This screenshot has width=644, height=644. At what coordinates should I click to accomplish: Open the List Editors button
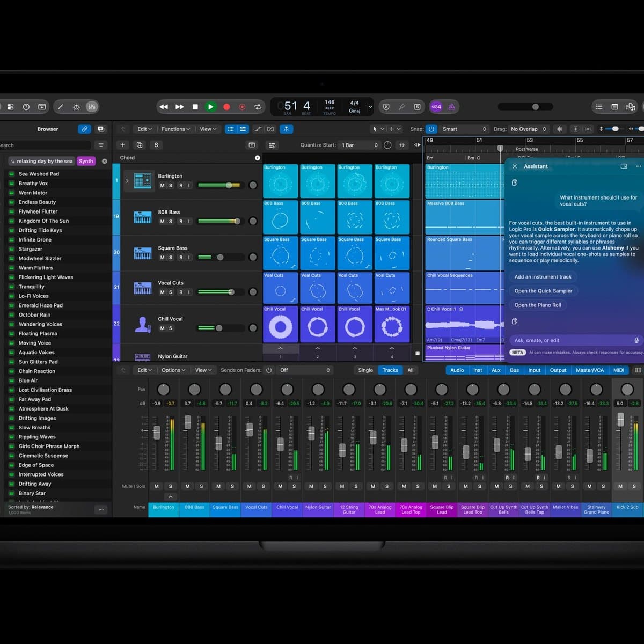click(599, 107)
